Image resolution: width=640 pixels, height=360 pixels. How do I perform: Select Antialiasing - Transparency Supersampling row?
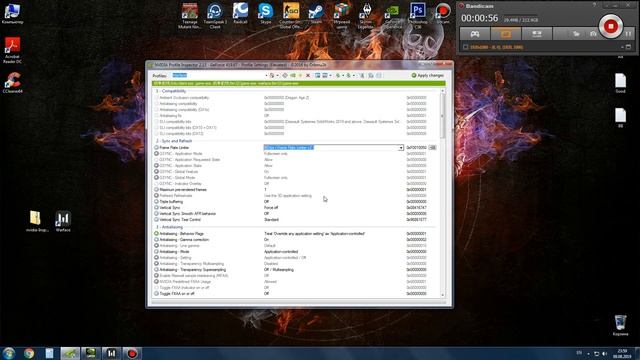(x=295, y=270)
